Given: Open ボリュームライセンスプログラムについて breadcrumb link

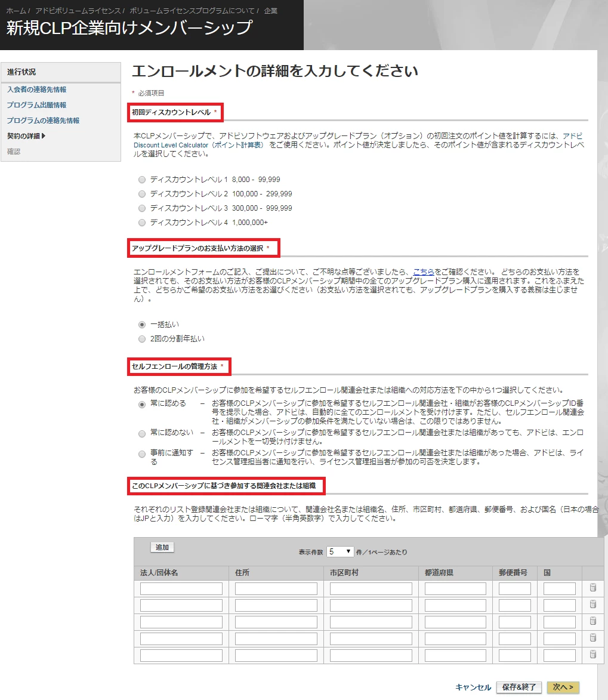Looking at the screenshot, I should (192, 11).
